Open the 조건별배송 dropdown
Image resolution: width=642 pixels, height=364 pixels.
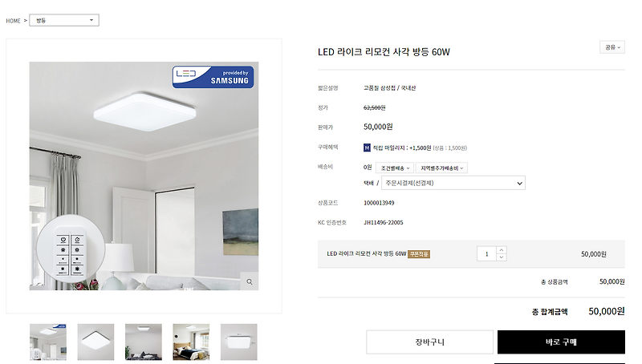point(395,168)
